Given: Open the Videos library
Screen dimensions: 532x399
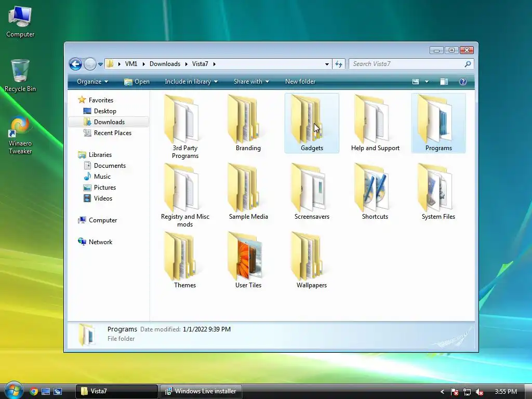Looking at the screenshot, I should tap(103, 198).
